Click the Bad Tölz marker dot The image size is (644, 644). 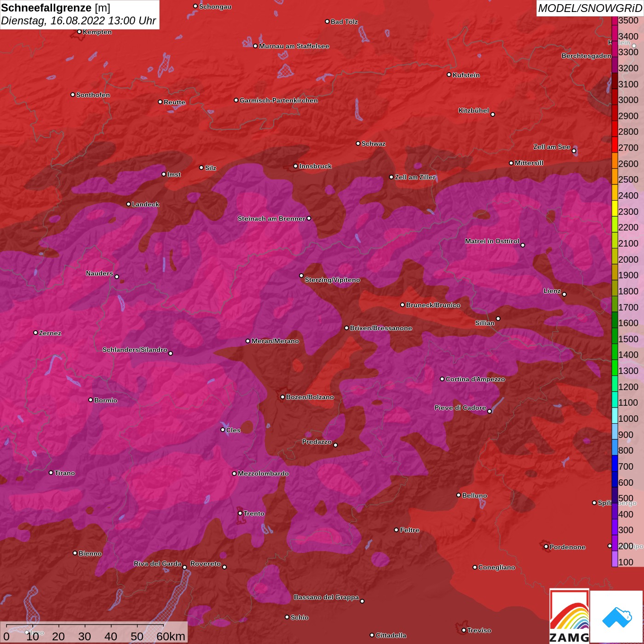click(327, 22)
